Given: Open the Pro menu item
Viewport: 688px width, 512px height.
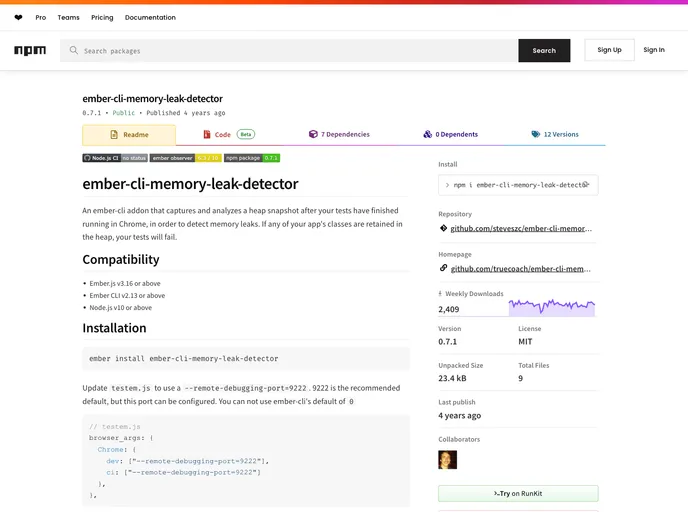Looking at the screenshot, I should pyautogui.click(x=41, y=18).
